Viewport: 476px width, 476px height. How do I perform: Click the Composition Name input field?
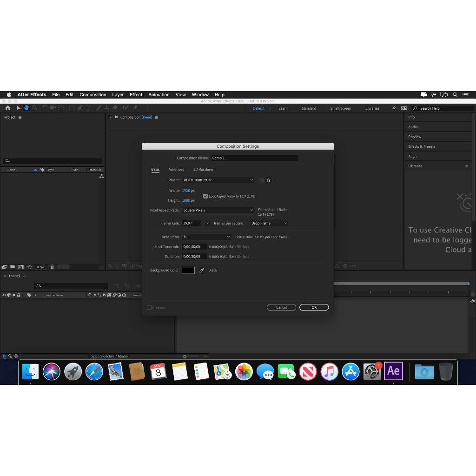coord(254,158)
